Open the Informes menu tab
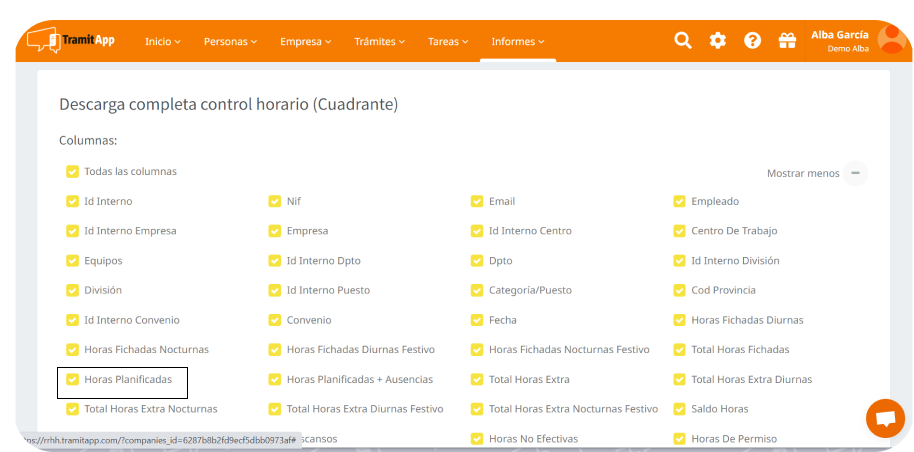914x452 pixels. [517, 42]
